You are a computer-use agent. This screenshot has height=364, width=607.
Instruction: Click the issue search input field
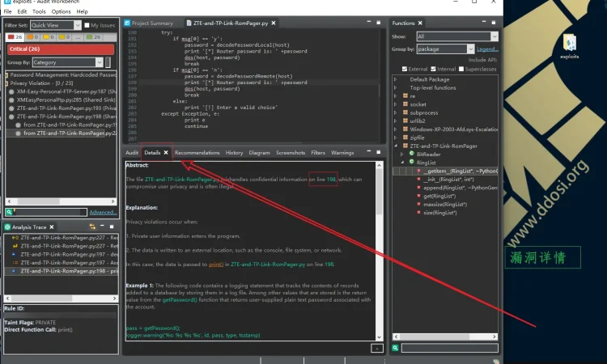point(49,212)
